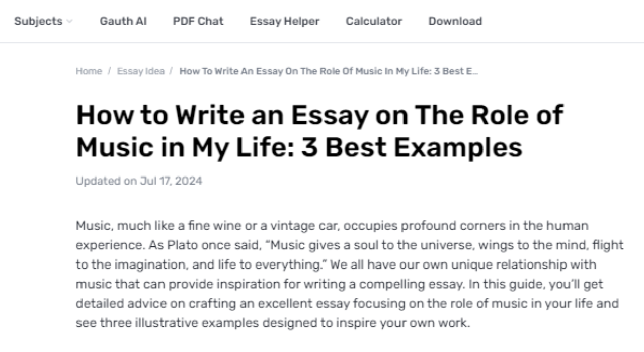
Task: Go to the Essay Idea breadcrumb
Action: coord(141,71)
